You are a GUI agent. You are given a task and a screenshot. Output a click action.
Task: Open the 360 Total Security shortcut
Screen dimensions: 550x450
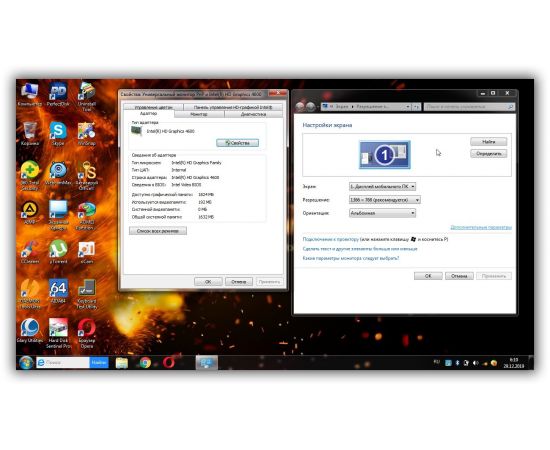29,175
